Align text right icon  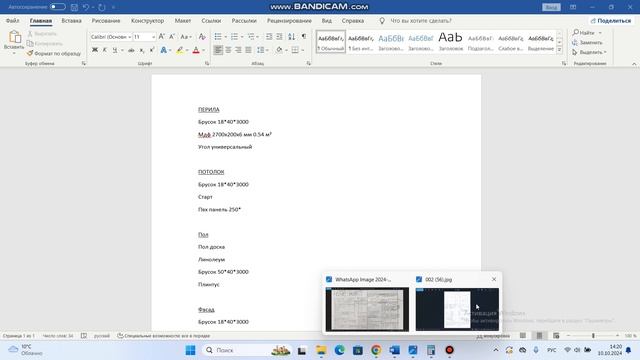(238, 50)
